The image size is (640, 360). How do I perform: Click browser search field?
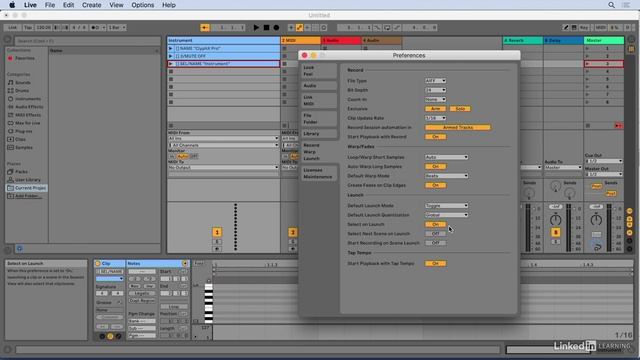coord(87,41)
